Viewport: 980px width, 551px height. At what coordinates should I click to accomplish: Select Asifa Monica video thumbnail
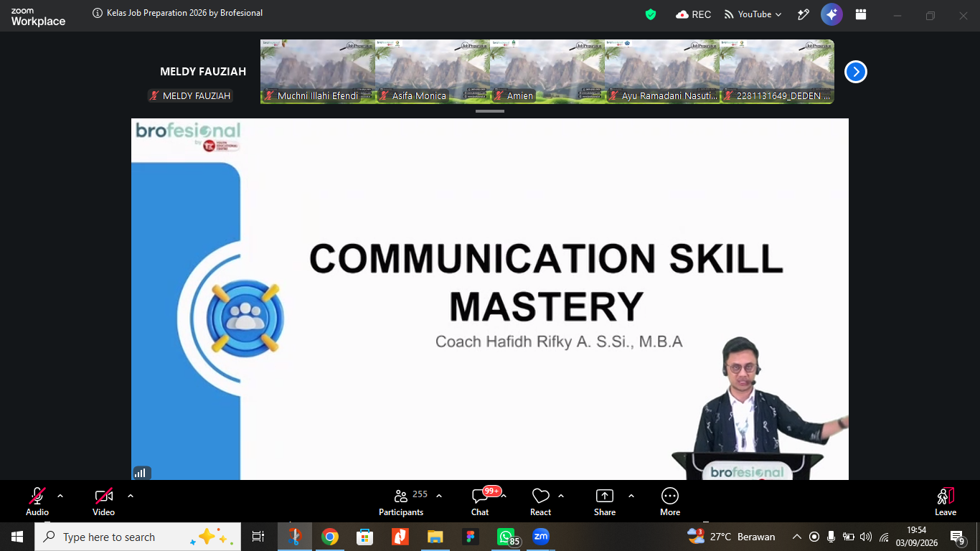(433, 72)
